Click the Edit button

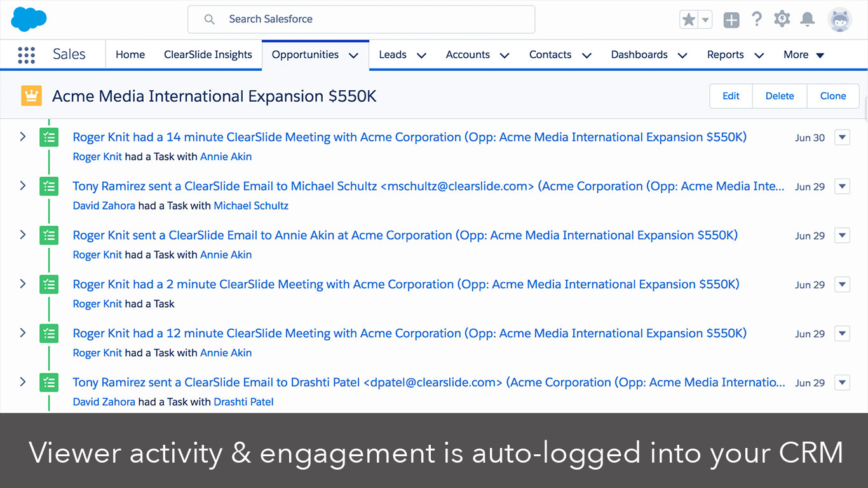point(731,96)
